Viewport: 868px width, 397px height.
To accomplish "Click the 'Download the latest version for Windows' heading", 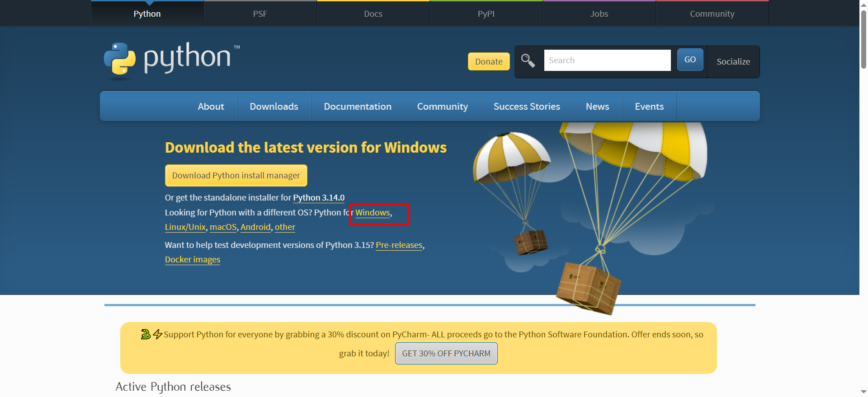I will [x=306, y=148].
